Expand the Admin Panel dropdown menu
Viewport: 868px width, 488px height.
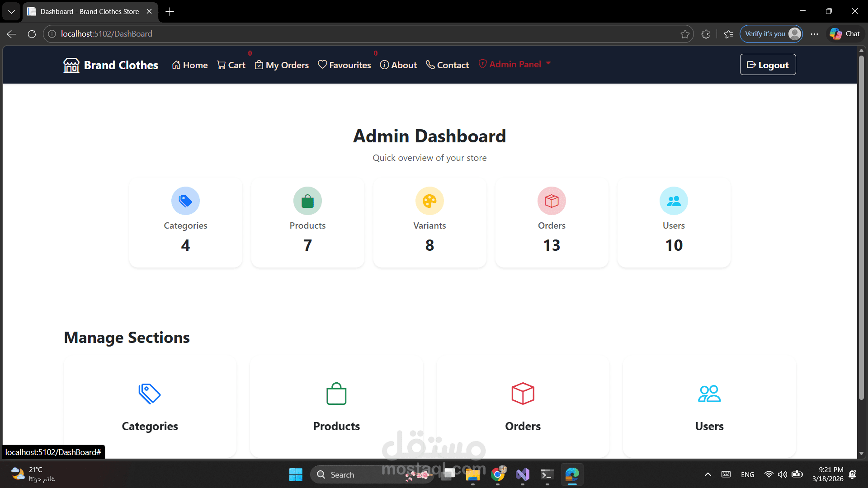(x=515, y=64)
